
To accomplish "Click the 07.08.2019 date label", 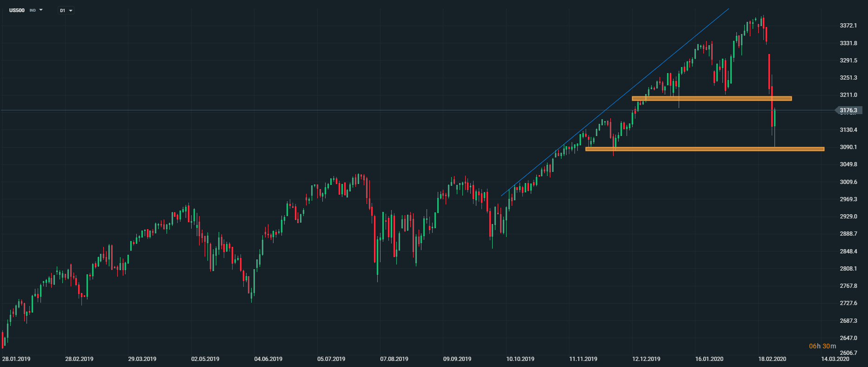I will click(394, 359).
